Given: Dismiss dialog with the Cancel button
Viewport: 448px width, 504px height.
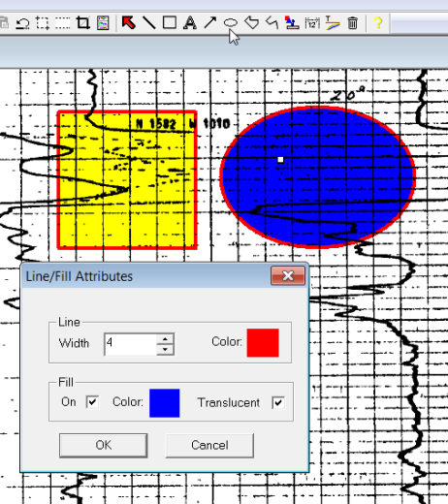Looking at the screenshot, I should point(209,445).
